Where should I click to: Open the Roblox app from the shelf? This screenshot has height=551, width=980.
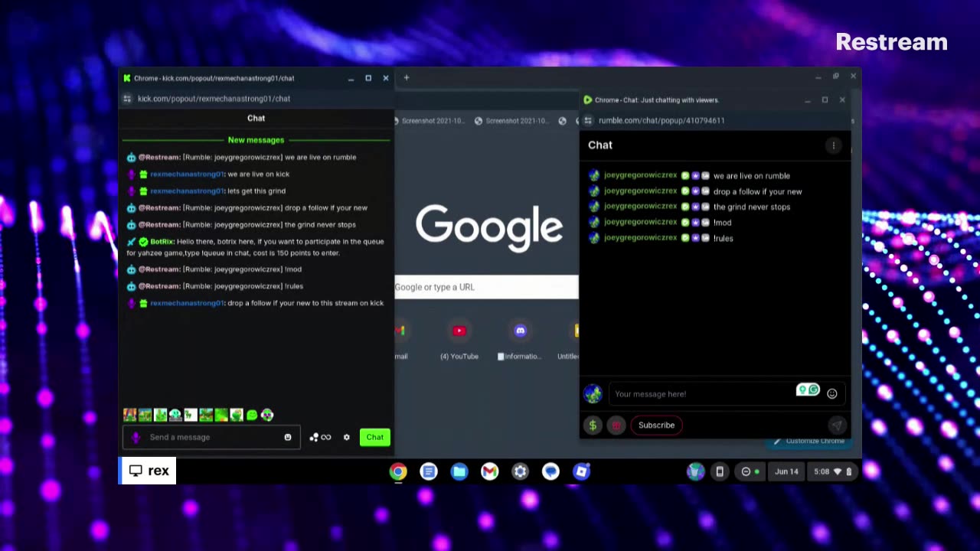click(582, 471)
